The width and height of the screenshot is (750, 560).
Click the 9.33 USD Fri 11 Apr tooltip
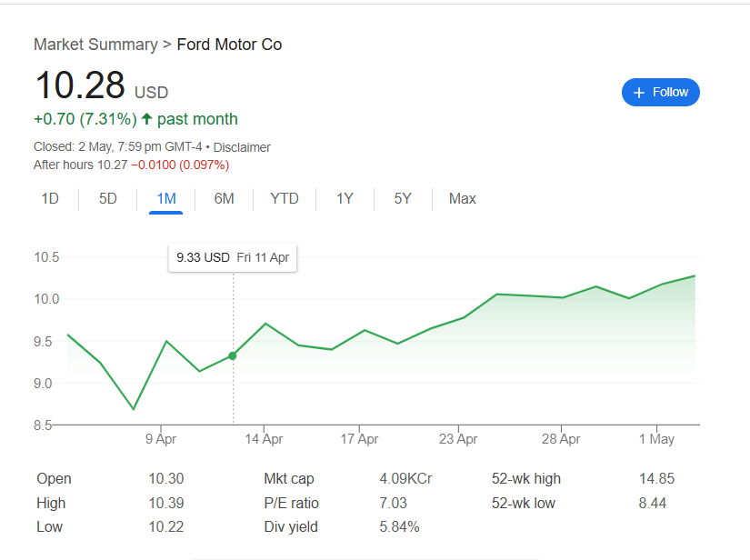233,258
